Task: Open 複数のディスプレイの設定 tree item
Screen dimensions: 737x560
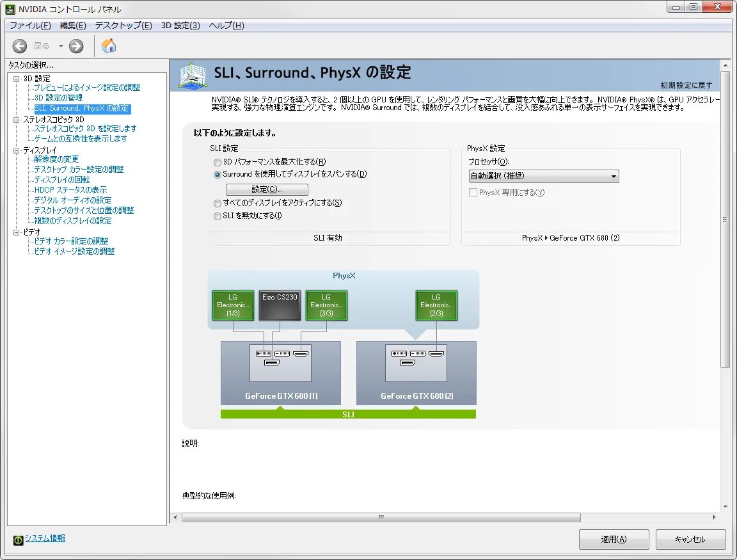Action: (x=73, y=221)
